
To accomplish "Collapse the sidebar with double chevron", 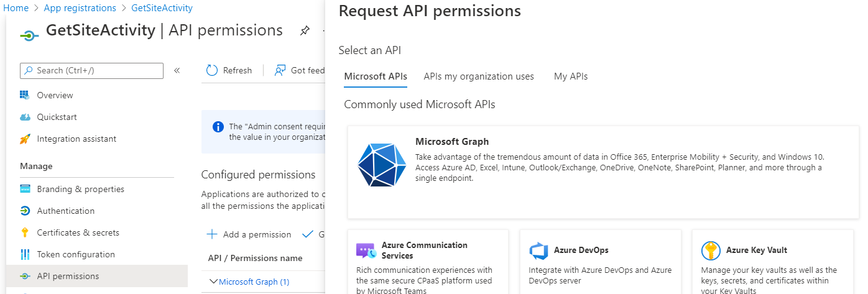I will (177, 70).
